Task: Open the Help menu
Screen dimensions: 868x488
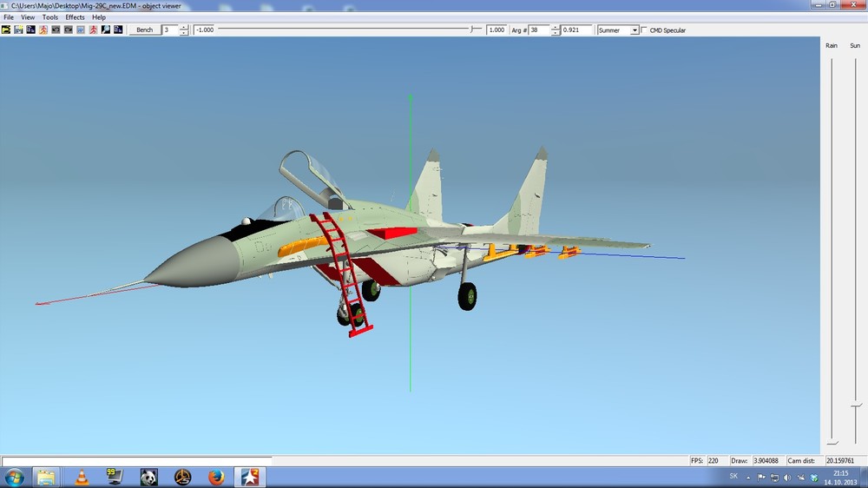Action: pyautogui.click(x=99, y=17)
